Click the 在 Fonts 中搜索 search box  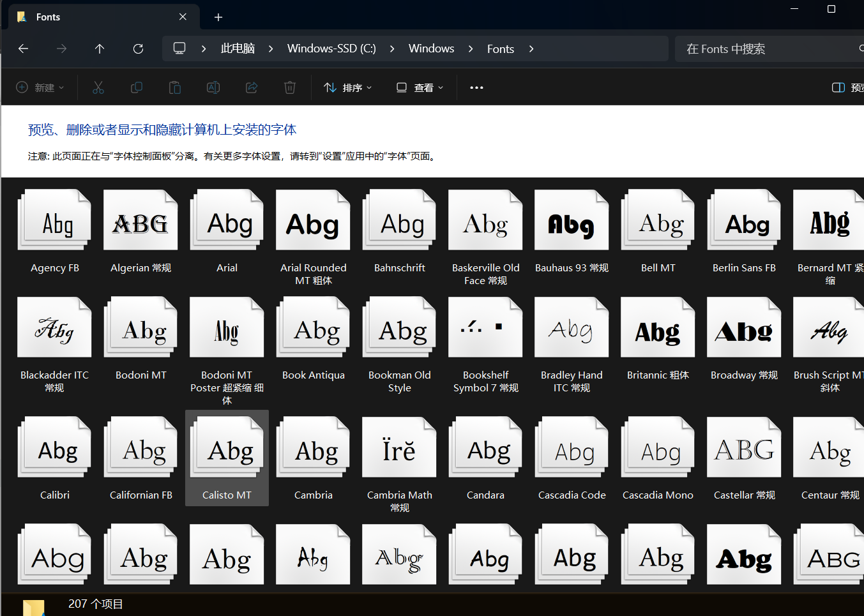769,49
